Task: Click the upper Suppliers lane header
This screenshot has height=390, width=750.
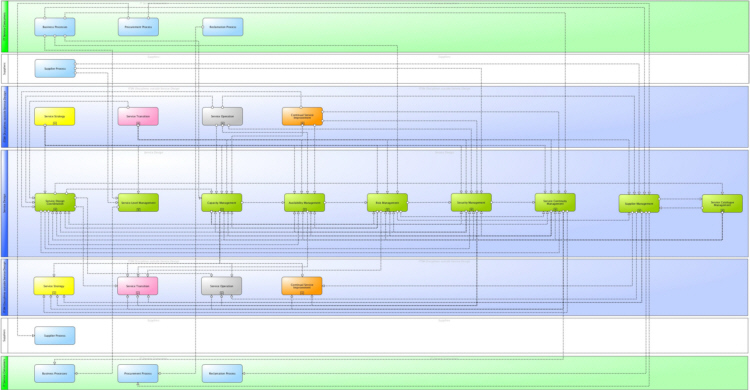Action: (x=5, y=69)
